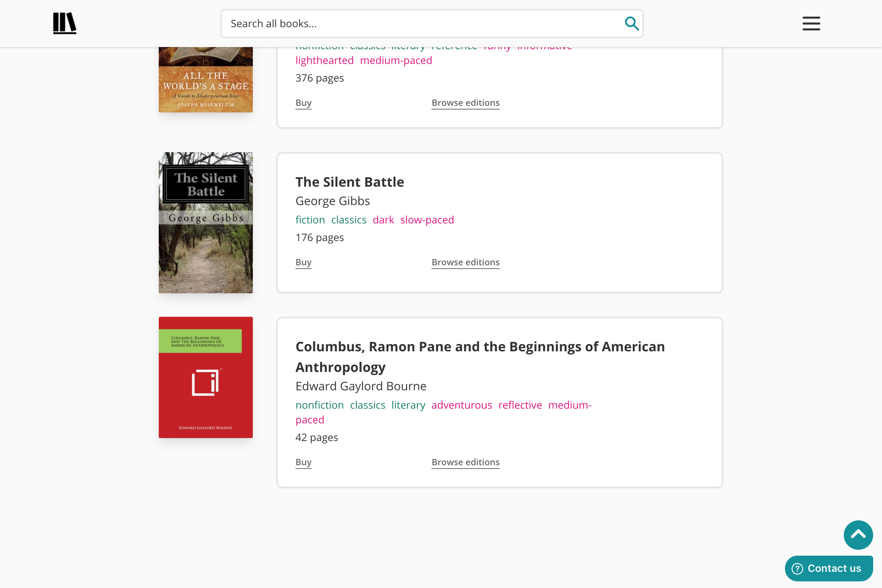Viewport: 882px width, 588px height.
Task: Select the adventurous tag
Action: point(462,405)
